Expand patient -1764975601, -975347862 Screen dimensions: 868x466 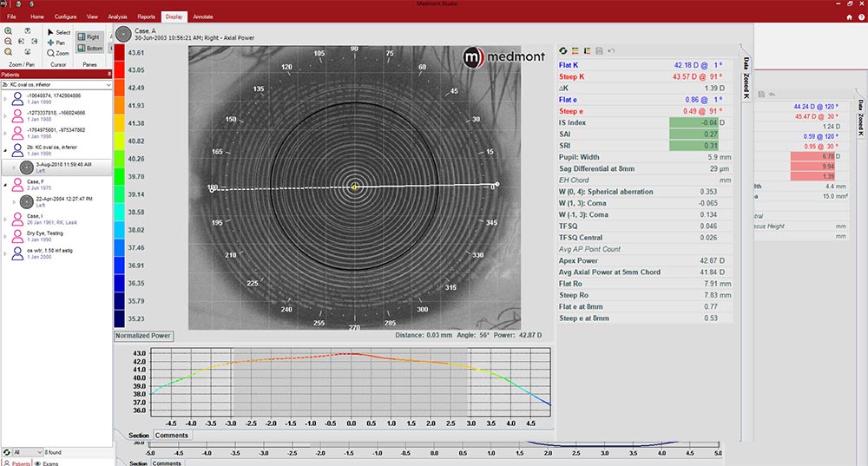coord(5,134)
